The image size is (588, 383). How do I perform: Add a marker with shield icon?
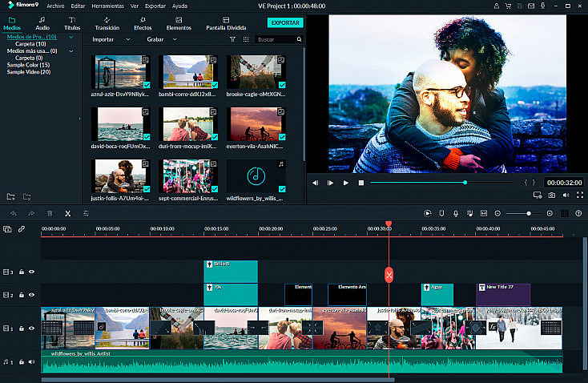tap(441, 213)
